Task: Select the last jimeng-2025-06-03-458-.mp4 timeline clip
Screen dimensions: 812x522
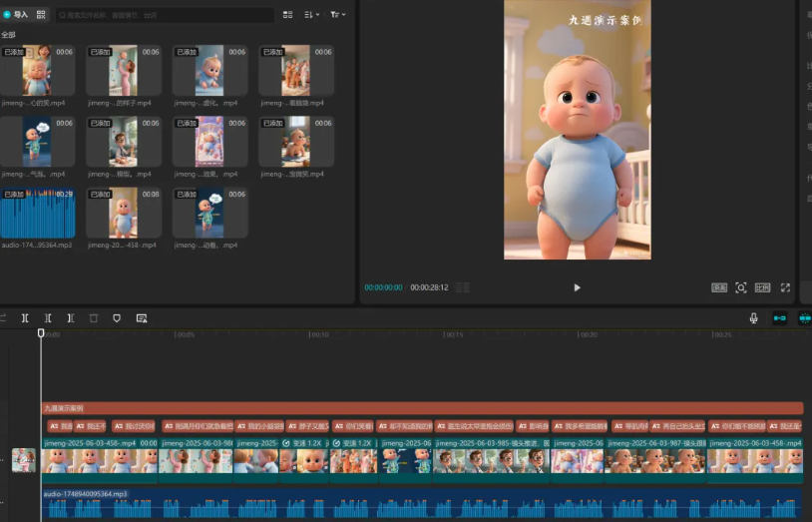Action: tap(755, 460)
